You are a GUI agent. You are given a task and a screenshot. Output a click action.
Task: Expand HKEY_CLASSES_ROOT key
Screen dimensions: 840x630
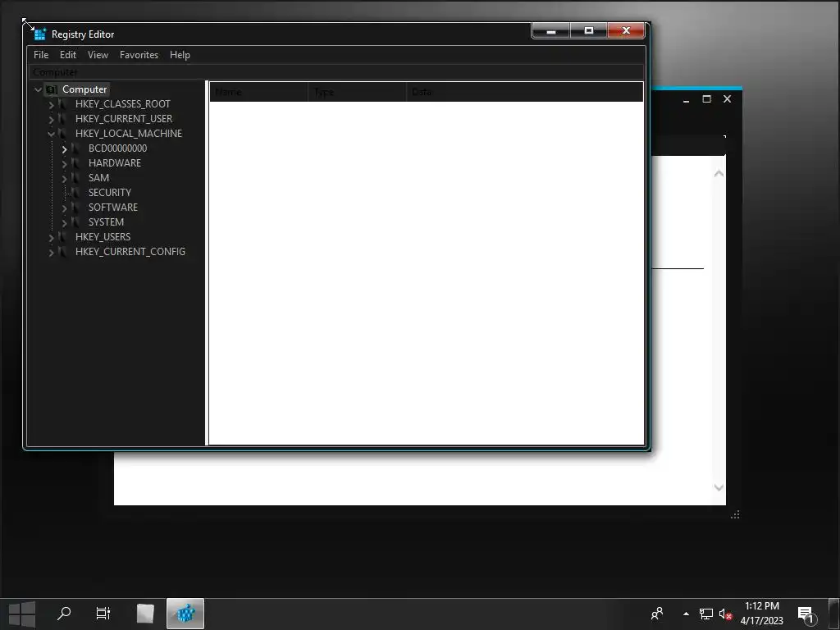[x=52, y=104]
